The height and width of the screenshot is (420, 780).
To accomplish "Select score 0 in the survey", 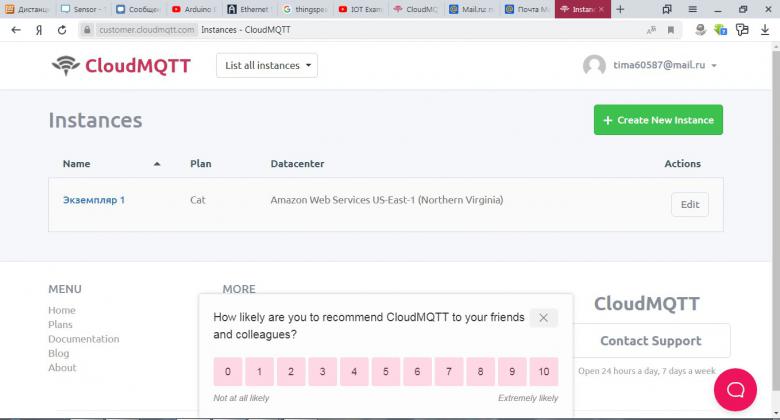I will (228, 372).
